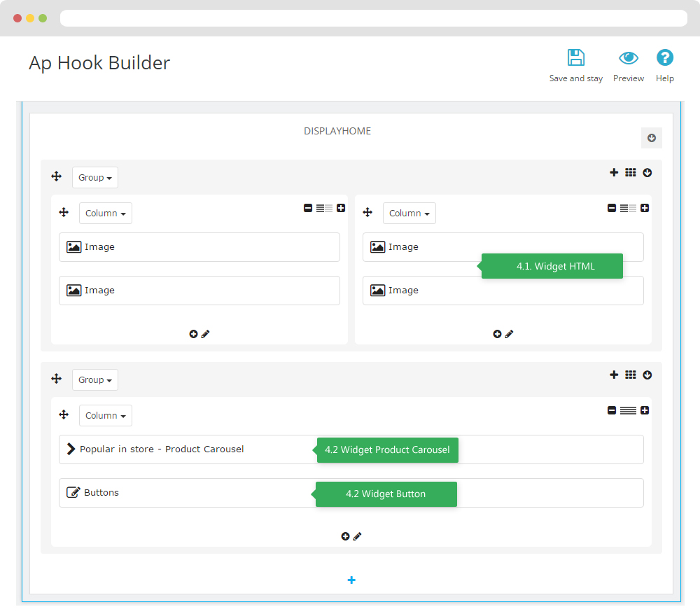Click width indicator of left Column
This screenshot has width=700, height=614.
[325, 208]
